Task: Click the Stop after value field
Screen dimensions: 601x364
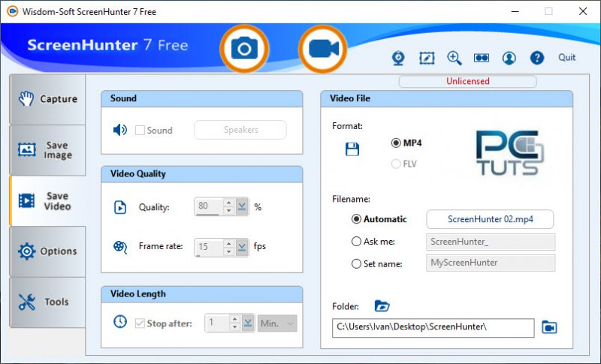Action: pyautogui.click(x=217, y=323)
